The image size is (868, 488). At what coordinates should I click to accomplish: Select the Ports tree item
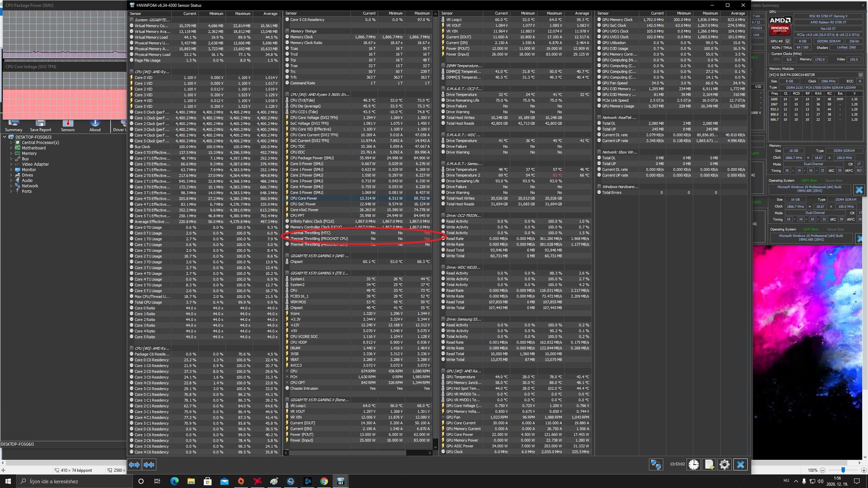(x=26, y=191)
